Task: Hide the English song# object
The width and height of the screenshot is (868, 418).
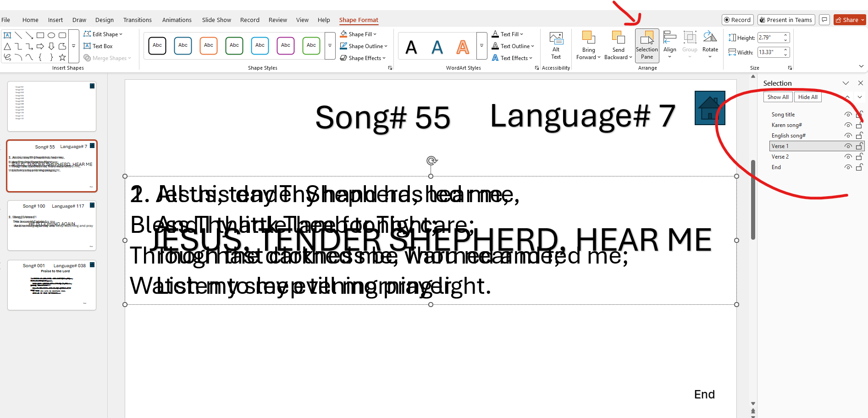Action: [848, 136]
